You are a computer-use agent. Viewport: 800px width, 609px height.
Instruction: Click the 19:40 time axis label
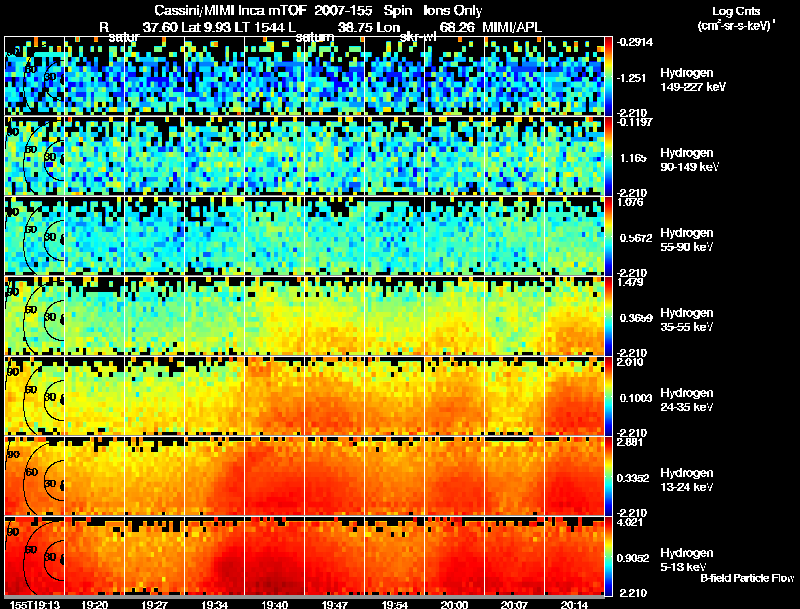(x=274, y=604)
